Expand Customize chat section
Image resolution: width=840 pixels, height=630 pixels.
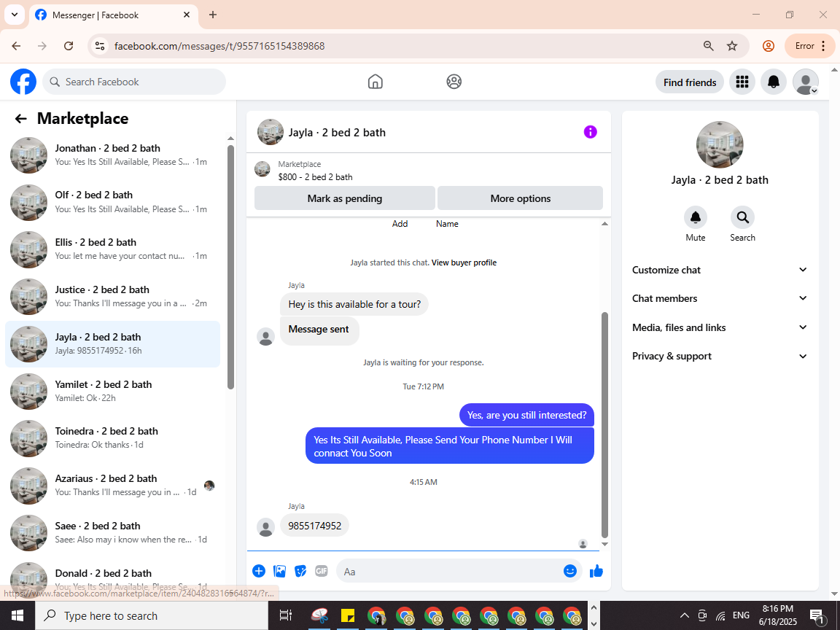(719, 270)
